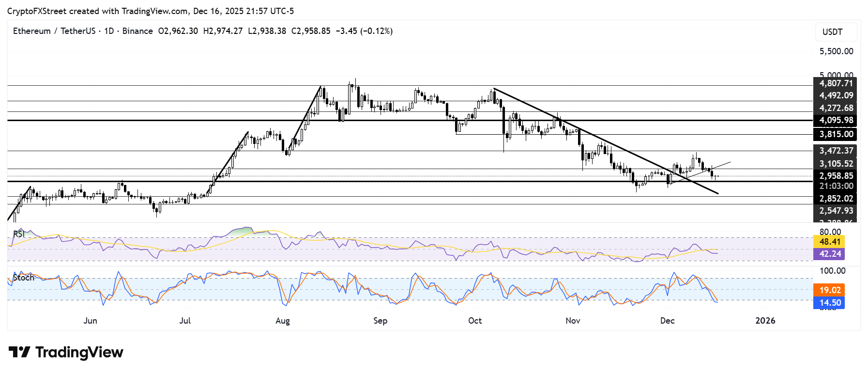The height and width of the screenshot is (374, 868).
Task: Click the Binance exchange label
Action: click(x=137, y=31)
